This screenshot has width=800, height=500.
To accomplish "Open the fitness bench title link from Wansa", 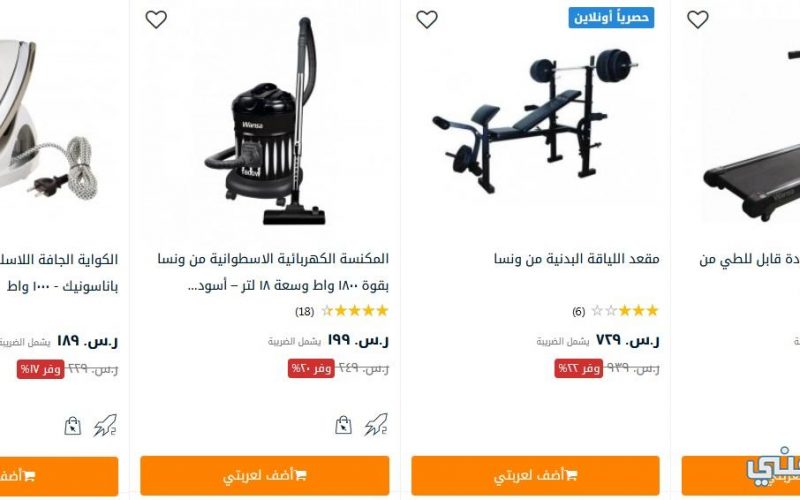I will [577, 259].
